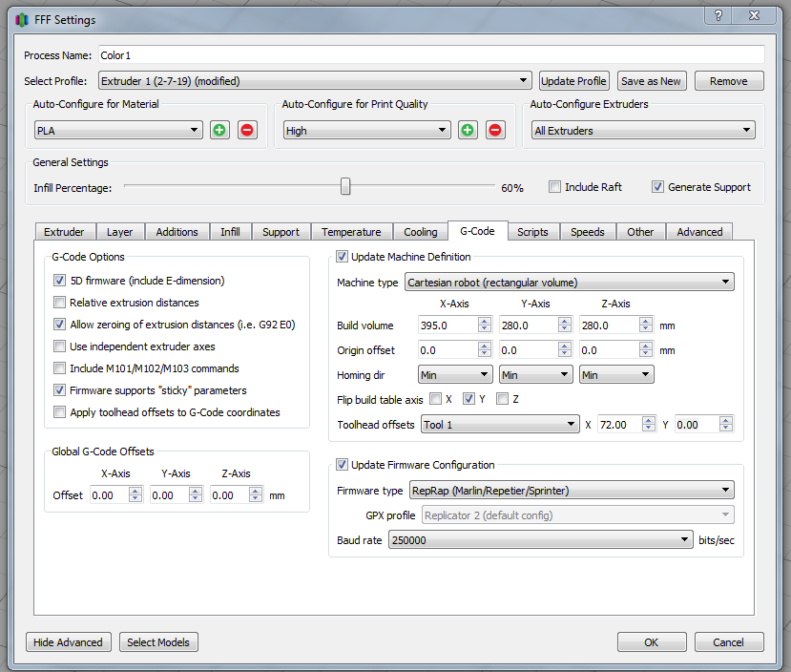Check Flip build table X axis

[x=435, y=399]
